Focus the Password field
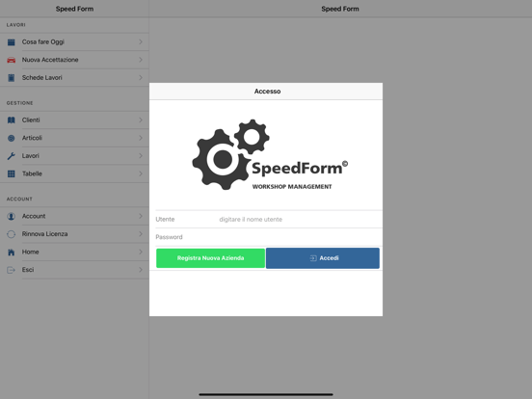 (x=269, y=237)
